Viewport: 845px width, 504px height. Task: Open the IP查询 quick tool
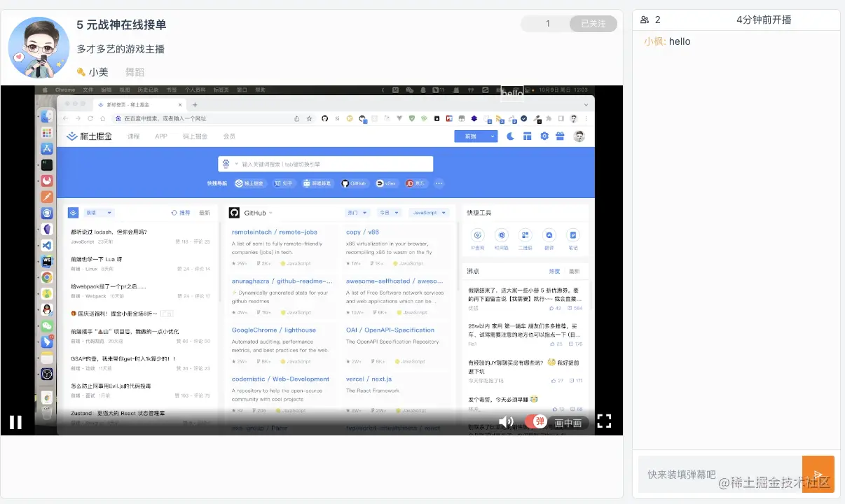478,239
